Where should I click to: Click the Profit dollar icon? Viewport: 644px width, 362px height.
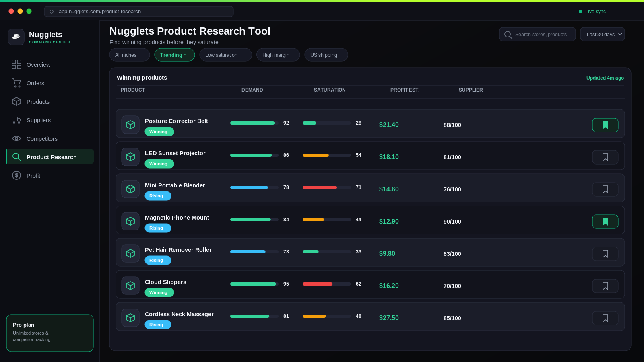tap(17, 175)
